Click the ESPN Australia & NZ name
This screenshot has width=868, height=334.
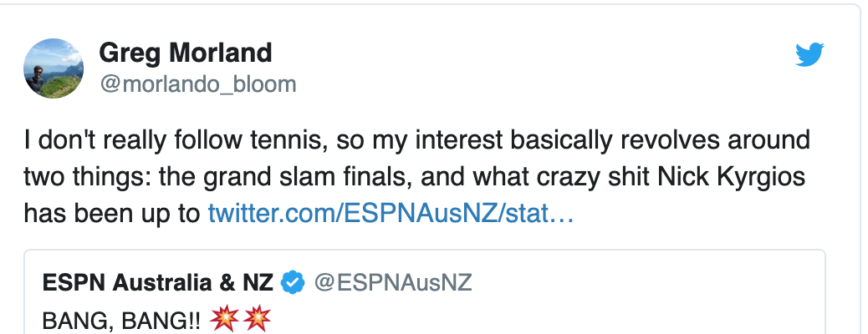158,283
